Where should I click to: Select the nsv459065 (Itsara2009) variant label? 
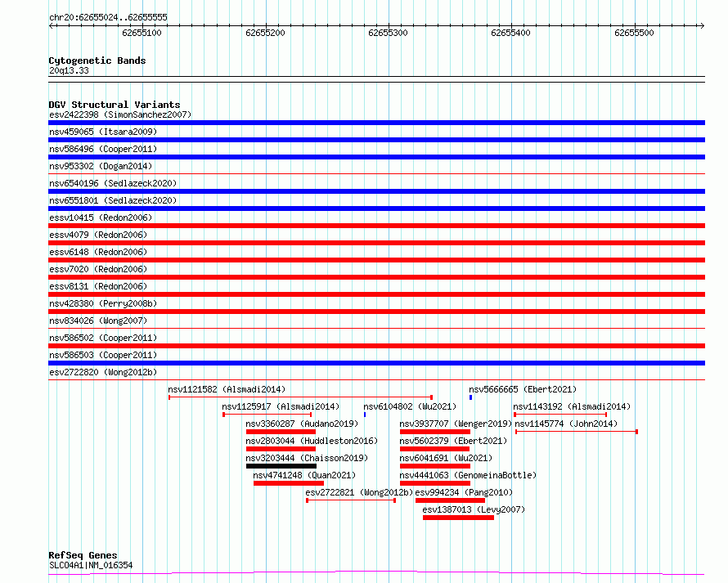103,132
